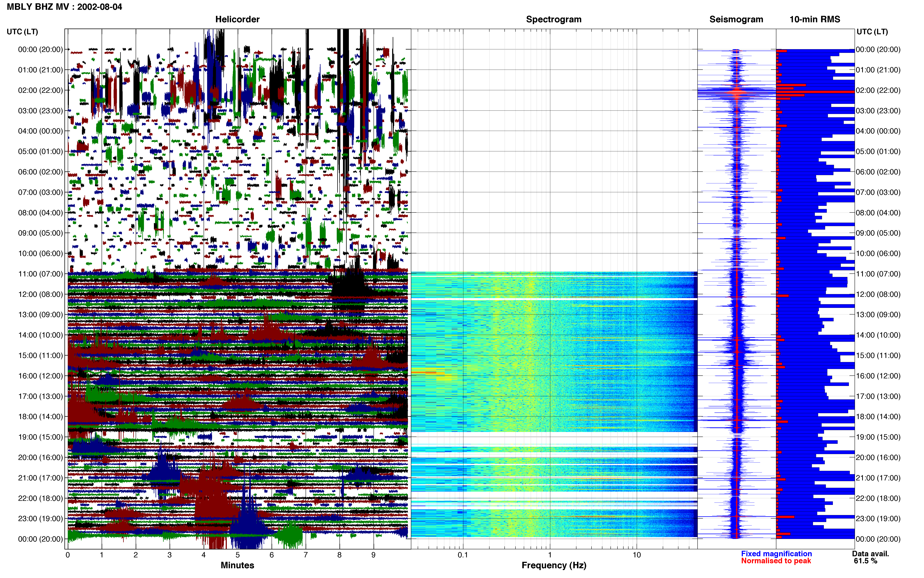The height and width of the screenshot is (578, 924).
Task: Click "12:00 (08:00)" on the helicorder time axis
Action: 41,294
